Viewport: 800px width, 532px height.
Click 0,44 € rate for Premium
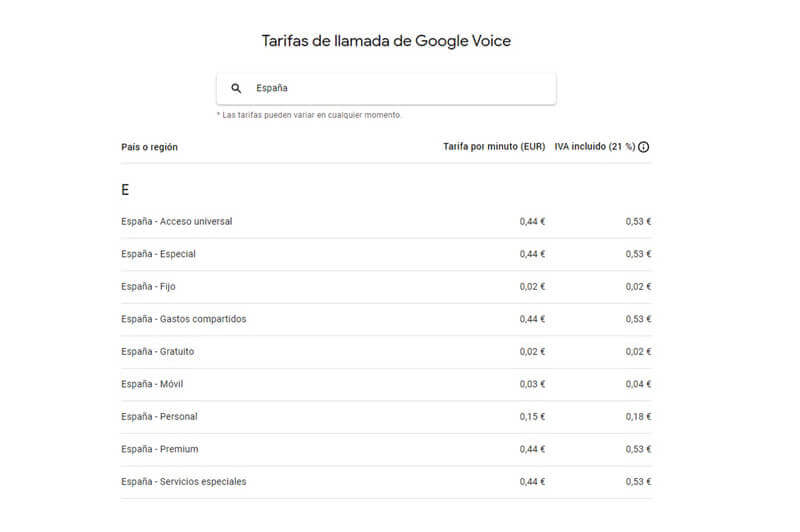pyautogui.click(x=532, y=449)
